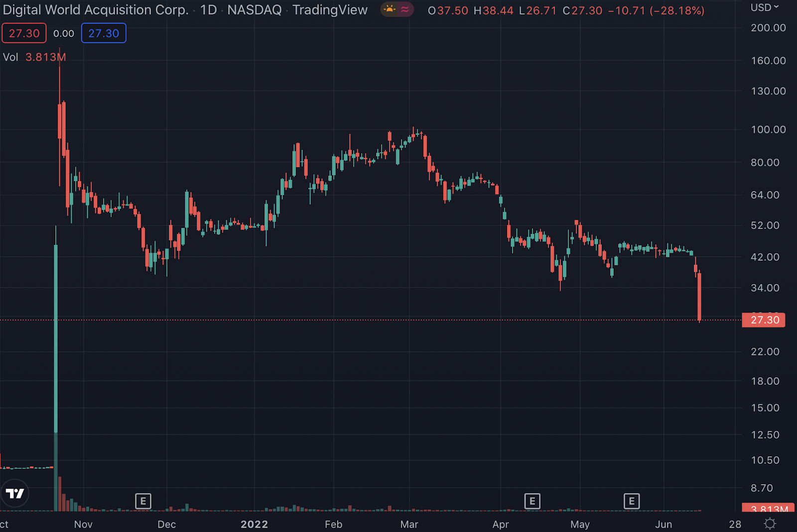Click the TradingView text in the title
Screen dimensions: 797x532
330,10
